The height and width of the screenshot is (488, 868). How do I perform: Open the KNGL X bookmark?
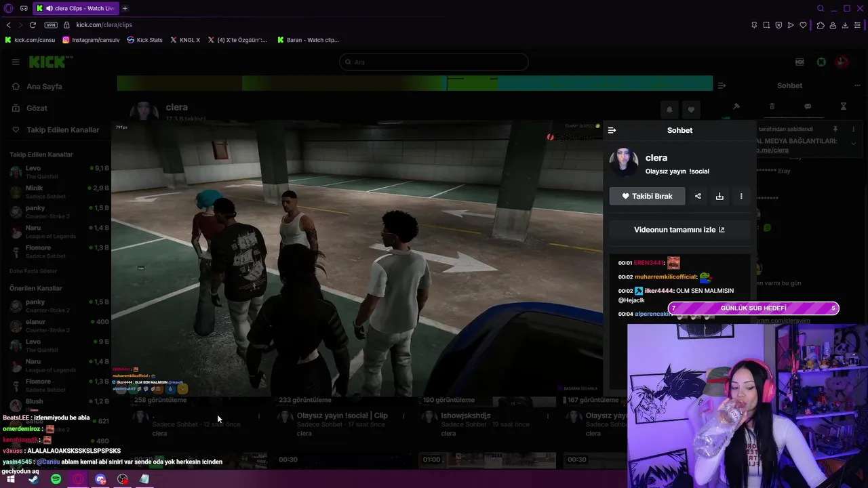click(x=185, y=40)
